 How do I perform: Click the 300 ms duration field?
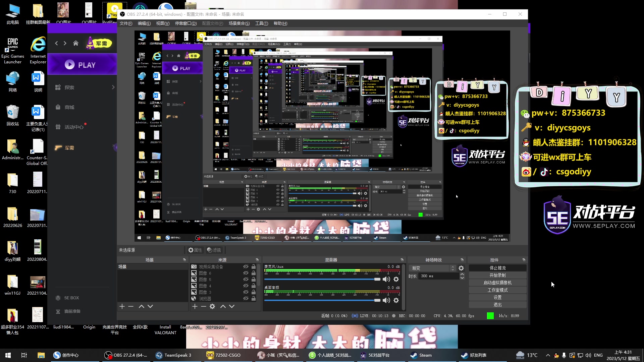pyautogui.click(x=439, y=276)
